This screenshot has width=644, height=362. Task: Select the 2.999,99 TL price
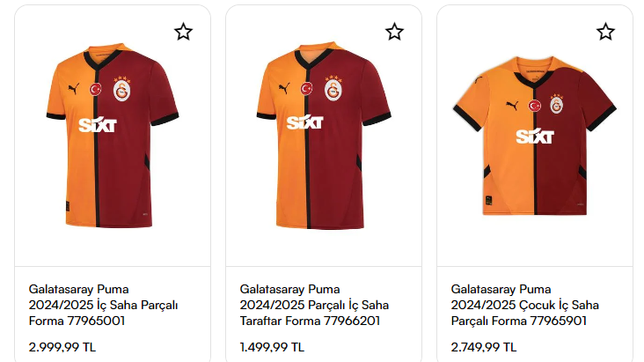pyautogui.click(x=62, y=347)
